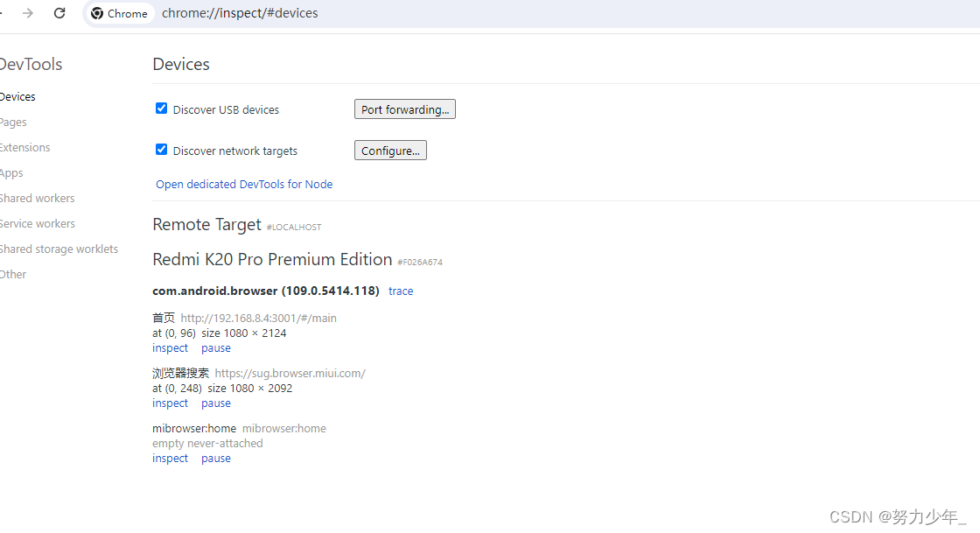Select Pages in the sidebar
The width and height of the screenshot is (980, 533).
pos(13,123)
